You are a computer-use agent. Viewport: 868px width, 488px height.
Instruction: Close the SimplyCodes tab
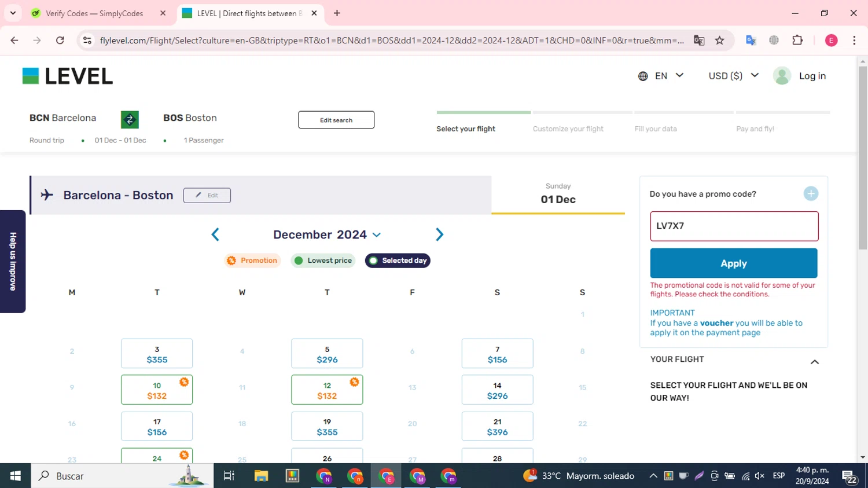[163, 13]
